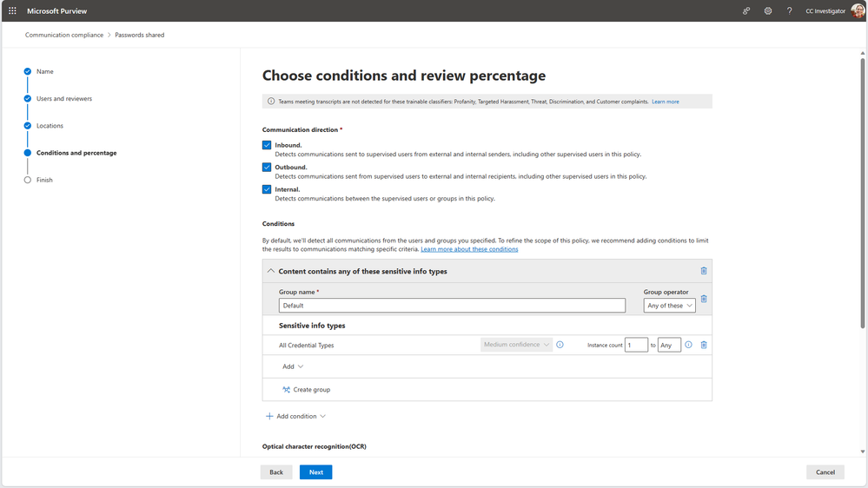
Task: Disable the Internal communication checkbox
Action: (267, 189)
